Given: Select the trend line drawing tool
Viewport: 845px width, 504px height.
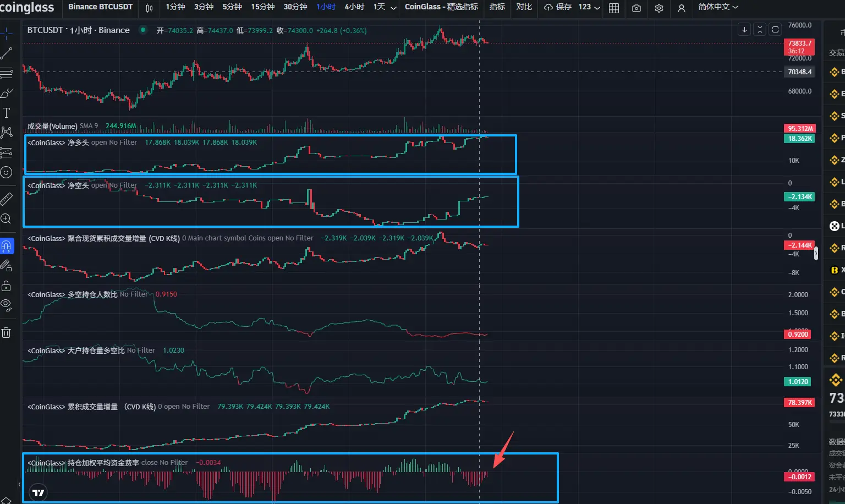Looking at the screenshot, I should [x=6, y=53].
